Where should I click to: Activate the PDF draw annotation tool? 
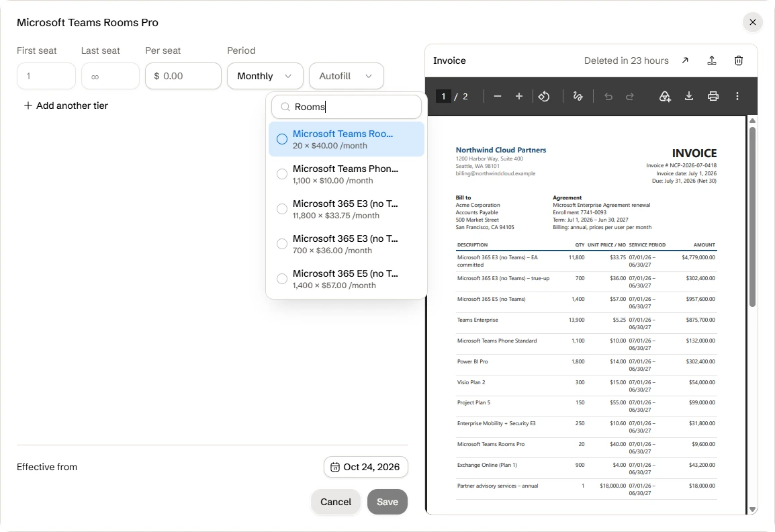578,97
